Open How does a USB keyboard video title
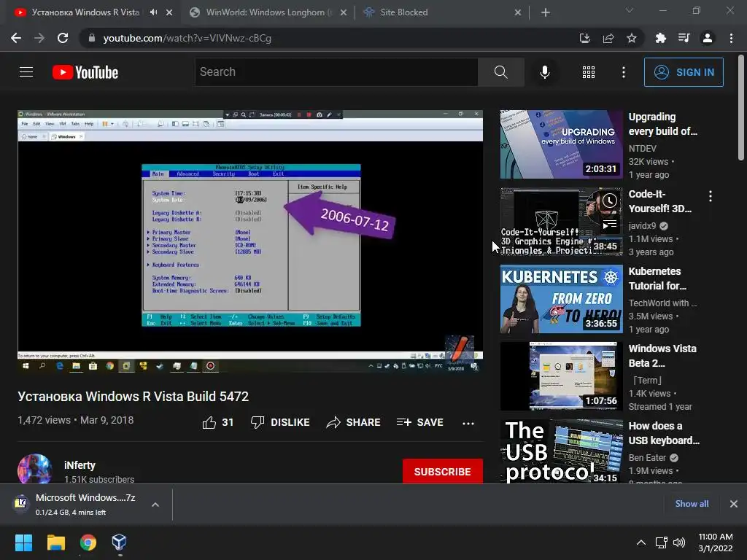The image size is (747, 560). point(664,433)
